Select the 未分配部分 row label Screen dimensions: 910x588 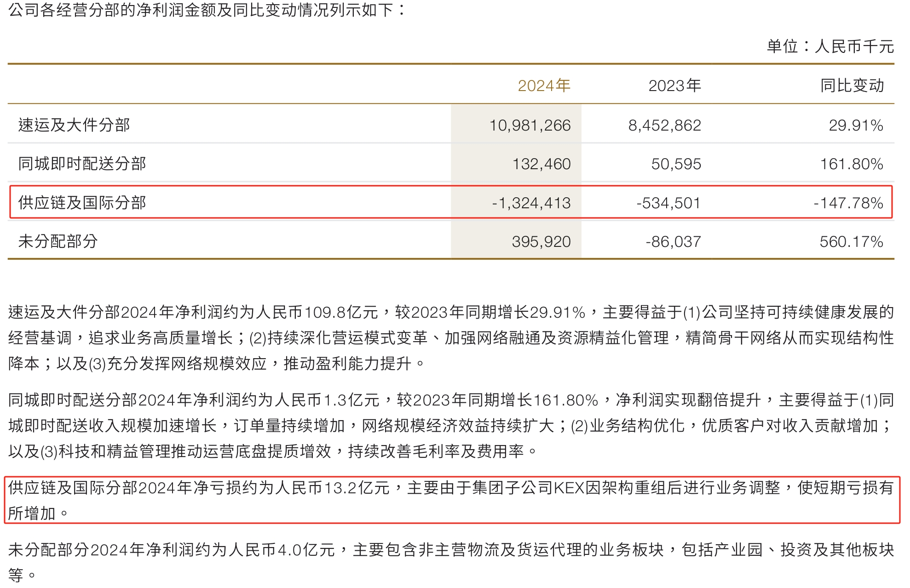58,241
